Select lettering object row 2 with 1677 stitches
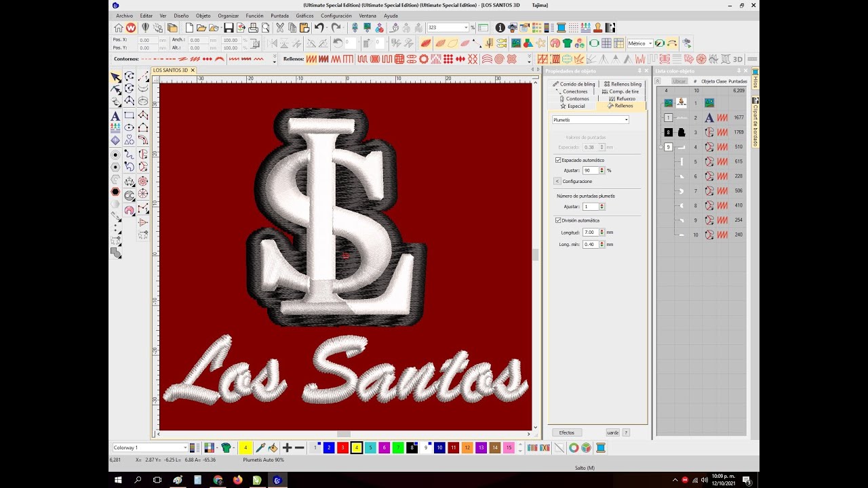 (701, 118)
